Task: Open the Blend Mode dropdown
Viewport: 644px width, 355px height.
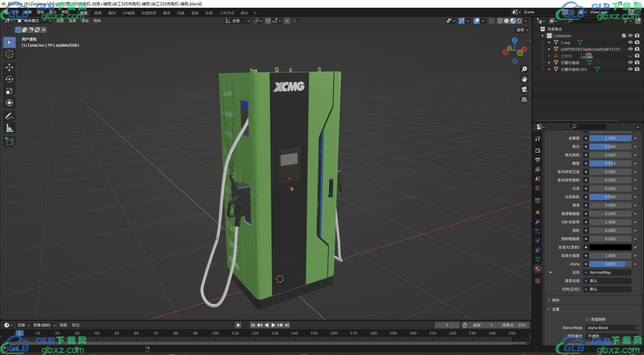Action: click(x=612, y=328)
